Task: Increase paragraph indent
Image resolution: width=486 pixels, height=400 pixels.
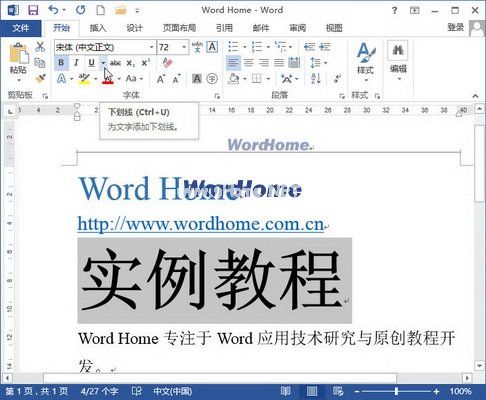Action: tap(324, 47)
